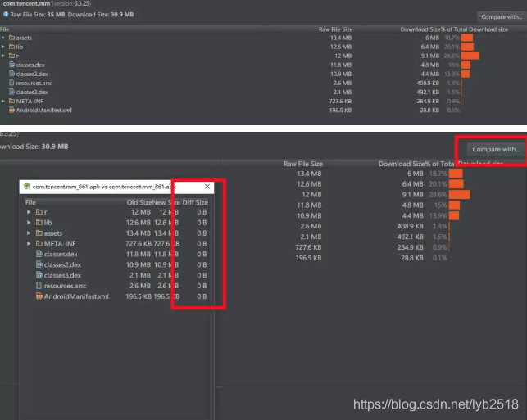Expand assets folder in comparison dialog
Viewport: 527px width, 420px height.
point(29,233)
